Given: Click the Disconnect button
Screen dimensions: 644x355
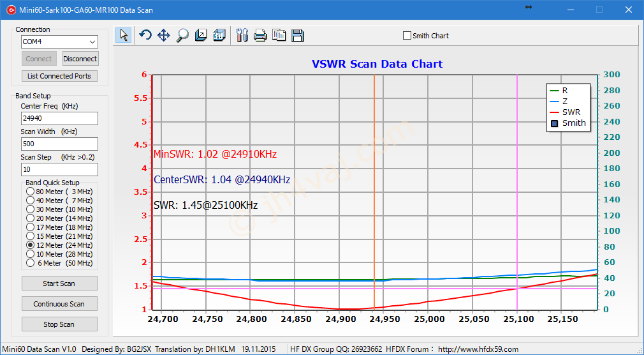Looking at the screenshot, I should [x=80, y=59].
